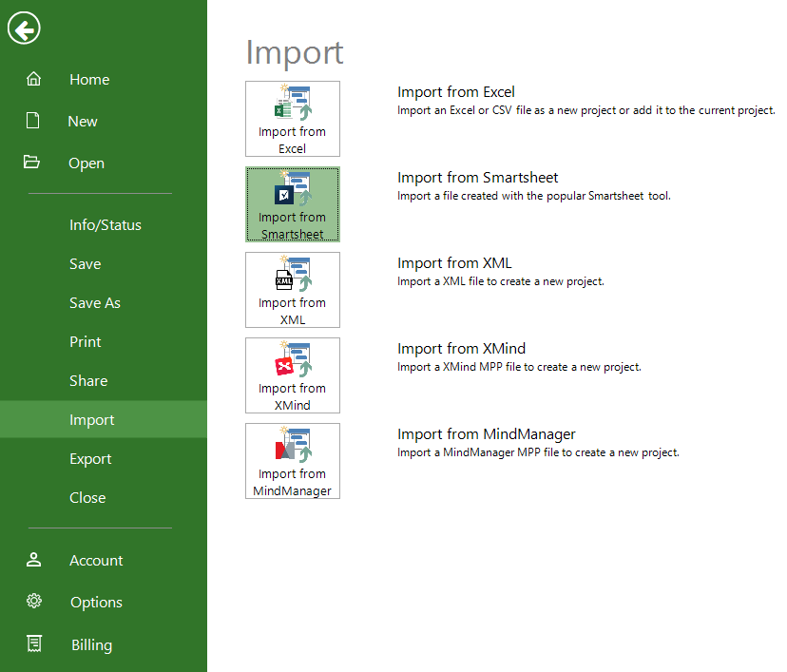787x672 pixels.
Task: Click the Billing receipt icon
Action: pos(34,643)
